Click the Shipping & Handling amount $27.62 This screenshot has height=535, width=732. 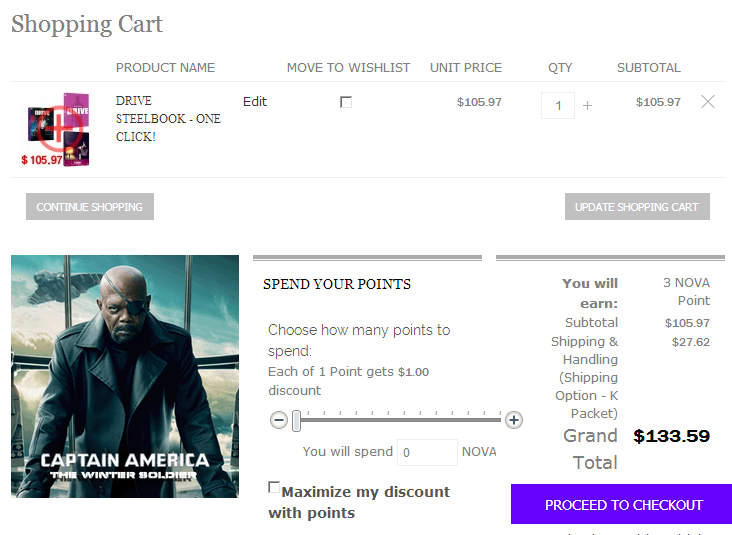[x=690, y=342]
